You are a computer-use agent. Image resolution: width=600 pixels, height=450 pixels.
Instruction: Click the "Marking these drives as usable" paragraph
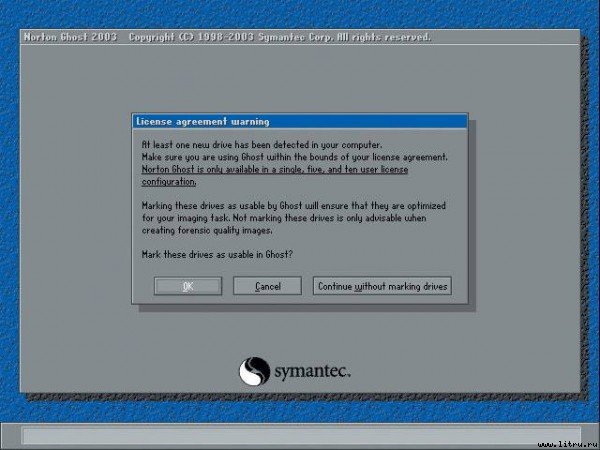292,206
